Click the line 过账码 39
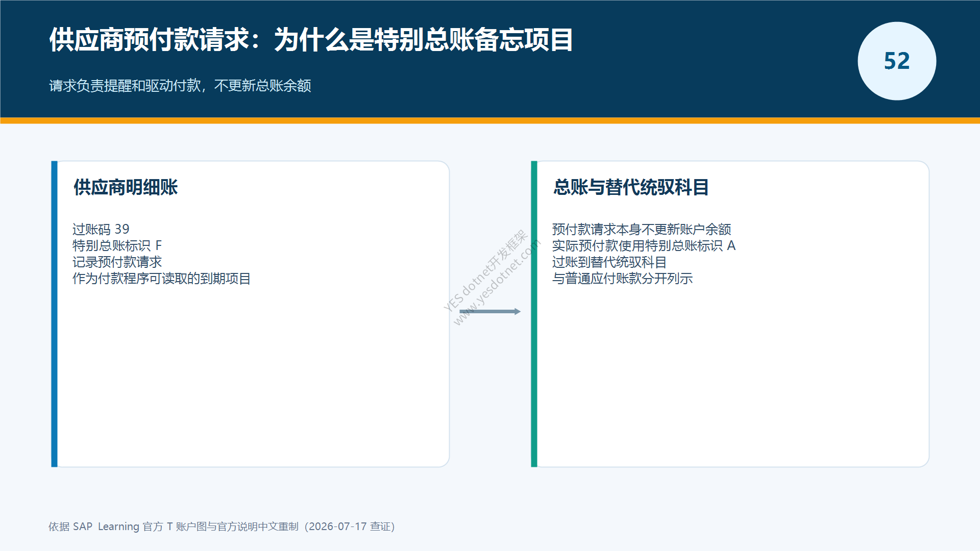 (x=101, y=229)
